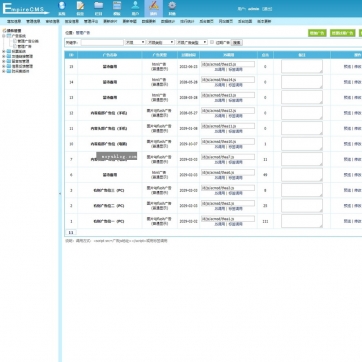362x362 pixels.
Task: Click the click-count cell showing 49
Action: 265,175
